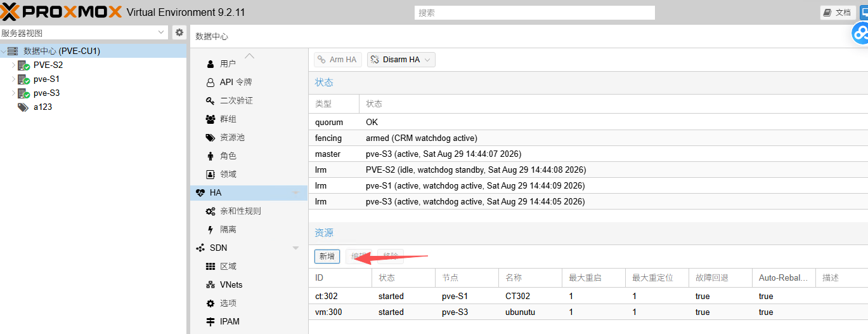Expand the pve-S1 node tree arrow
This screenshot has width=868, height=334.
click(13, 79)
